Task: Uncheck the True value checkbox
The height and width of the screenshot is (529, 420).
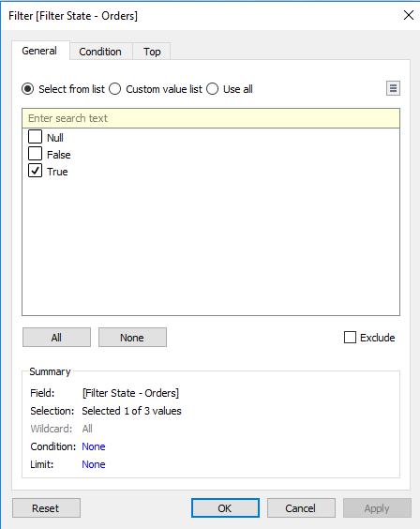Action: 35,171
